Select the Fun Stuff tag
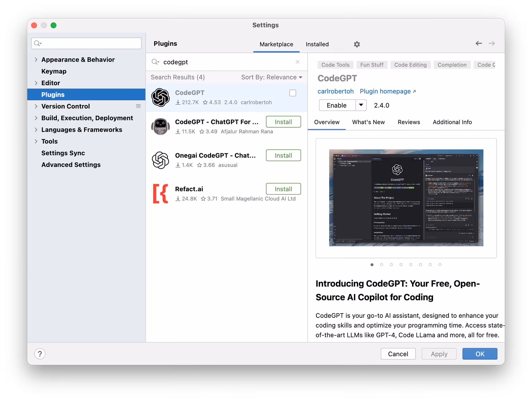This screenshot has width=532, height=401. [x=372, y=65]
